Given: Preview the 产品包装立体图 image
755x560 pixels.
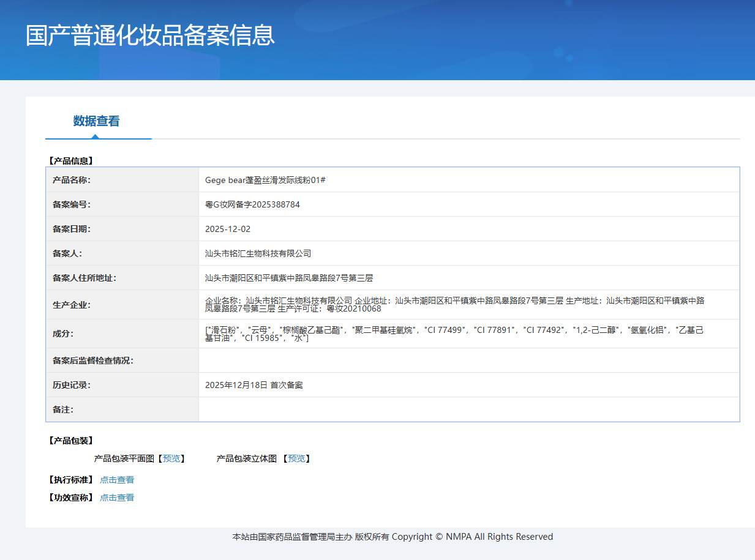Looking at the screenshot, I should pos(296,458).
